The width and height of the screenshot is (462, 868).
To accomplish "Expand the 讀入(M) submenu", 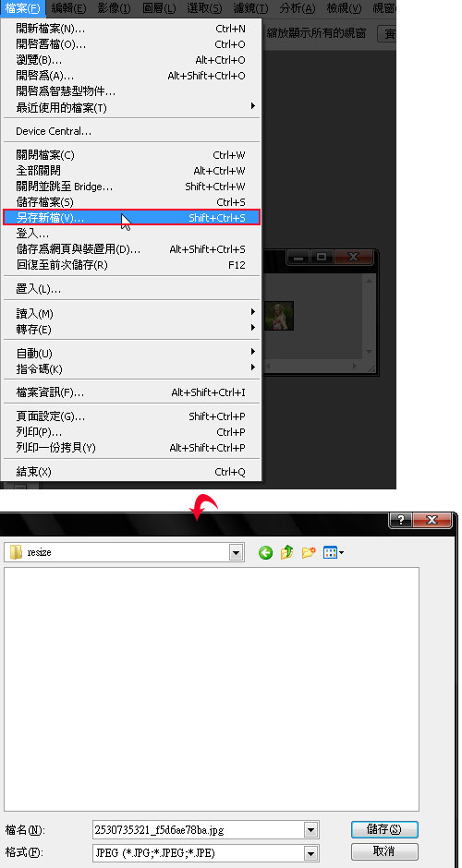I will pos(131,313).
